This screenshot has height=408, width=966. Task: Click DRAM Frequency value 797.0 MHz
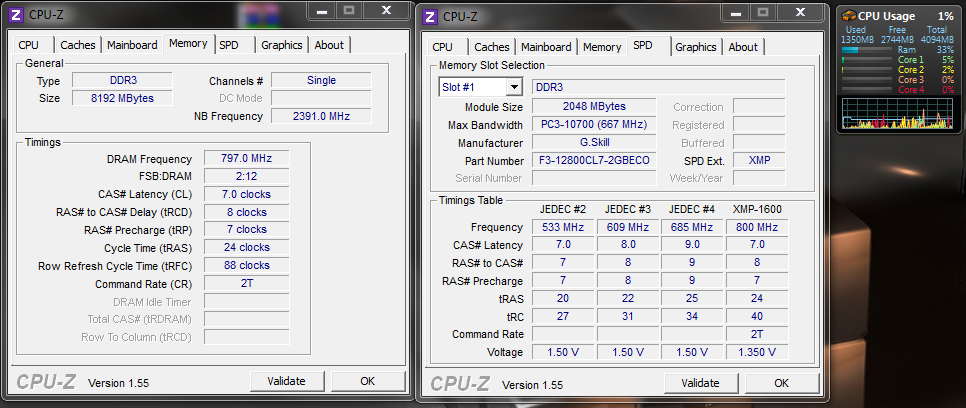point(246,158)
